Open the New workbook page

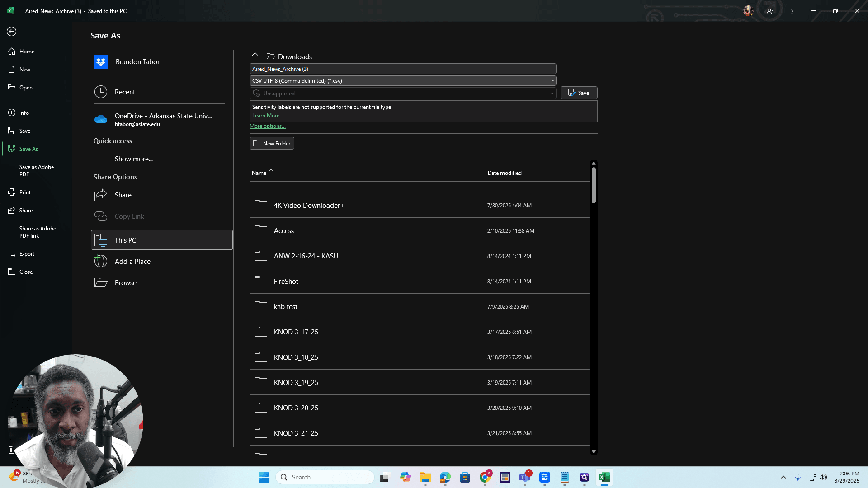point(36,70)
